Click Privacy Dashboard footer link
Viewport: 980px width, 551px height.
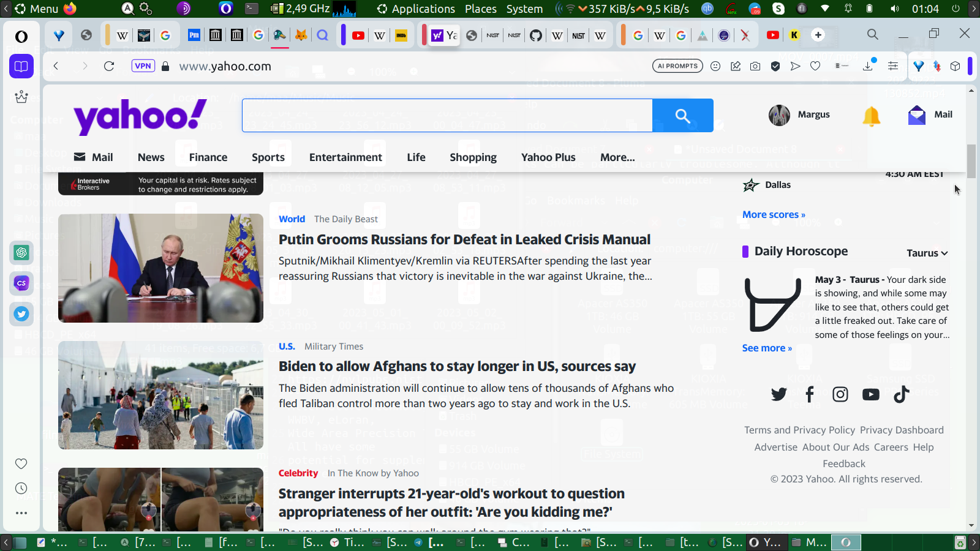pyautogui.click(x=902, y=430)
